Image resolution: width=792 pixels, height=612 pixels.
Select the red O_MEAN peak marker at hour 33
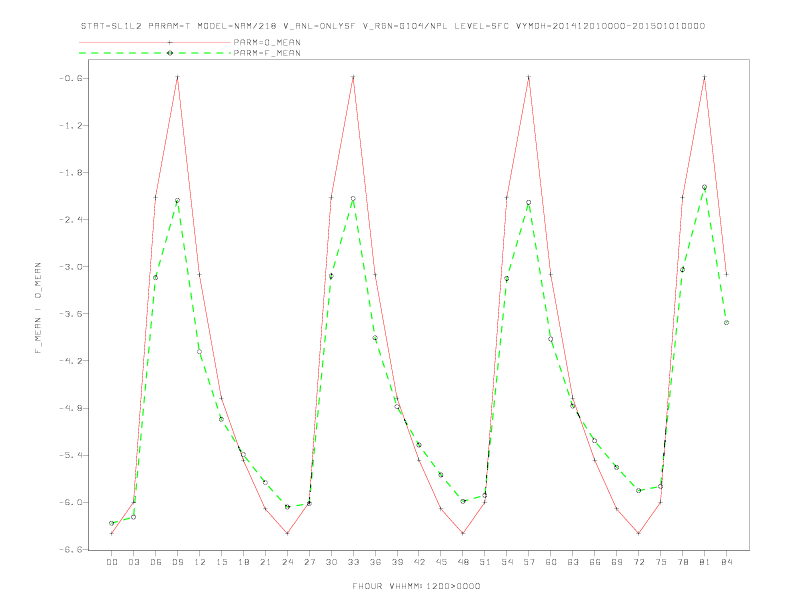click(353, 77)
